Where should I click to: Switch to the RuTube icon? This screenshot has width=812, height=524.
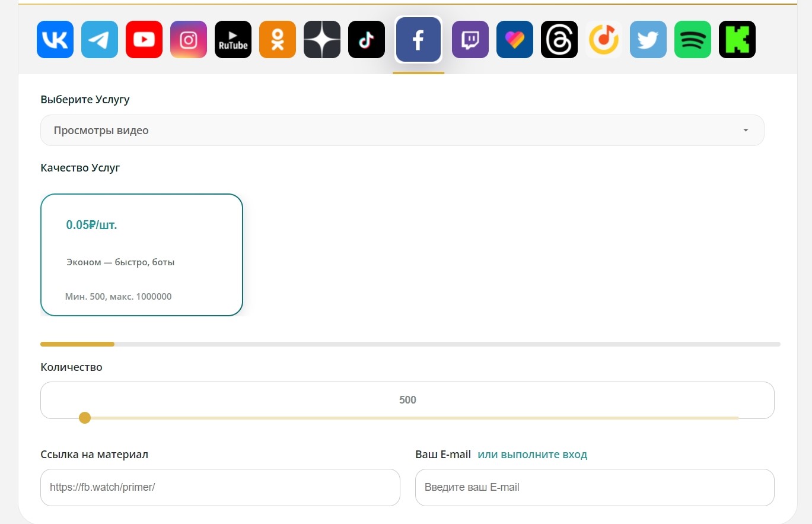click(x=233, y=40)
